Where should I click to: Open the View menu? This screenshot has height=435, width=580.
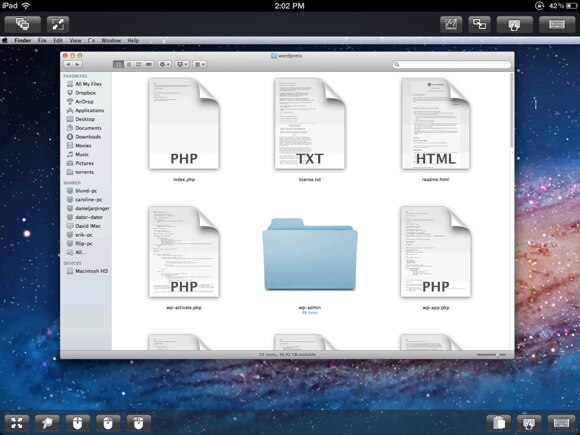75,40
